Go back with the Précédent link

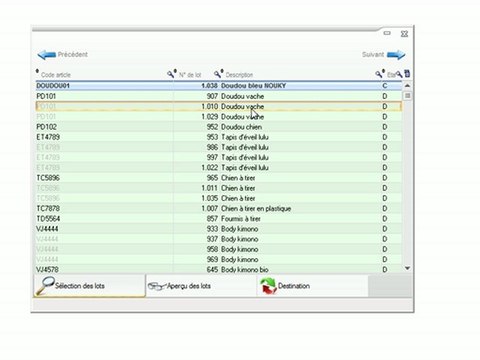point(73,54)
